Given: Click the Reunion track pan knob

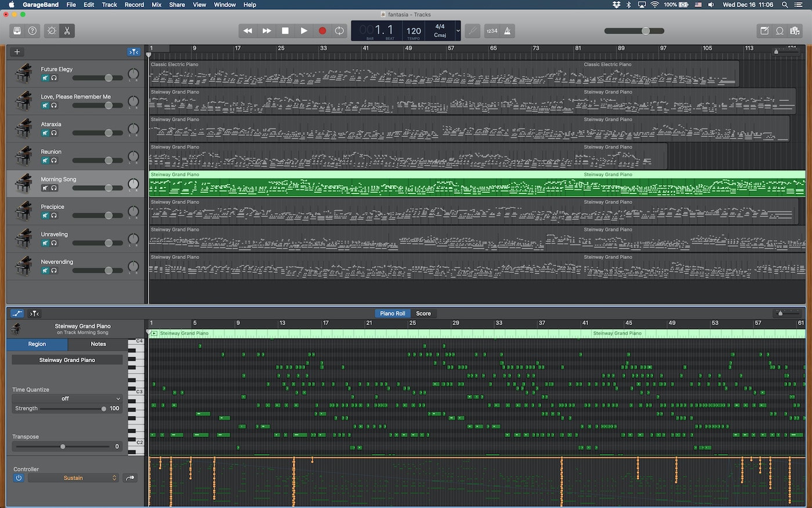Looking at the screenshot, I should (133, 157).
